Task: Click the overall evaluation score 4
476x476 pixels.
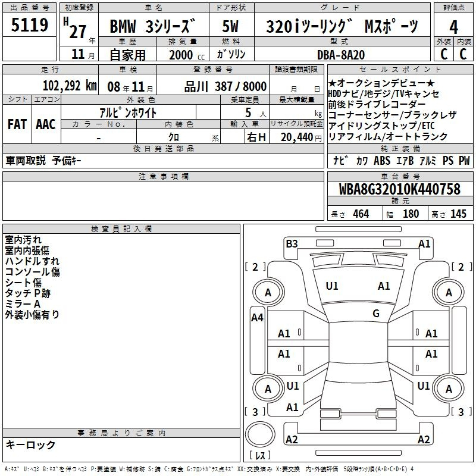Action: (x=453, y=27)
